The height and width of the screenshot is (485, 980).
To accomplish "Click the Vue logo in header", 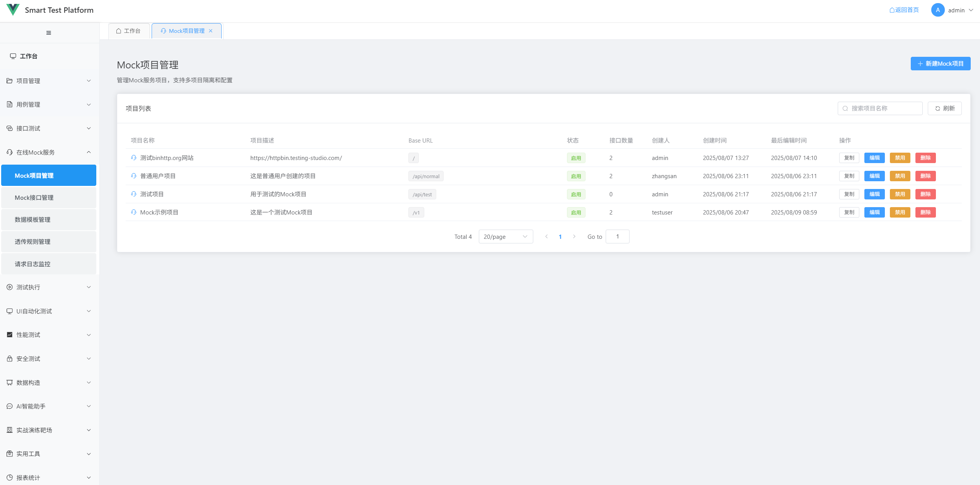I will click(13, 10).
